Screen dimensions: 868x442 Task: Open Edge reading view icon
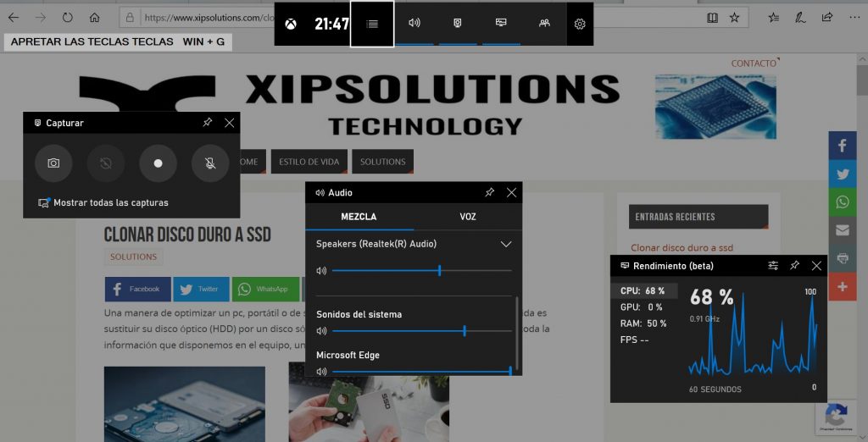point(712,18)
